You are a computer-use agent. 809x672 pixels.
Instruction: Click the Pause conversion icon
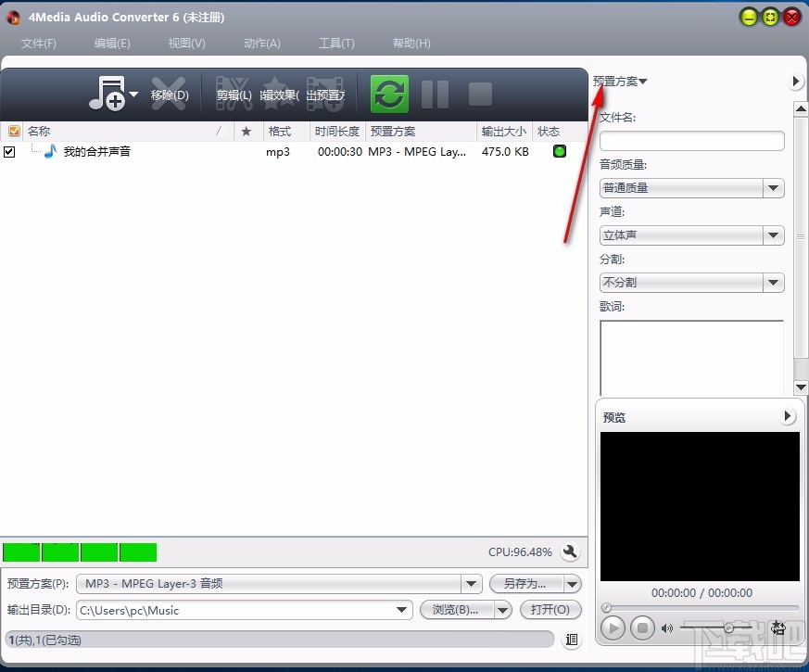pos(435,93)
